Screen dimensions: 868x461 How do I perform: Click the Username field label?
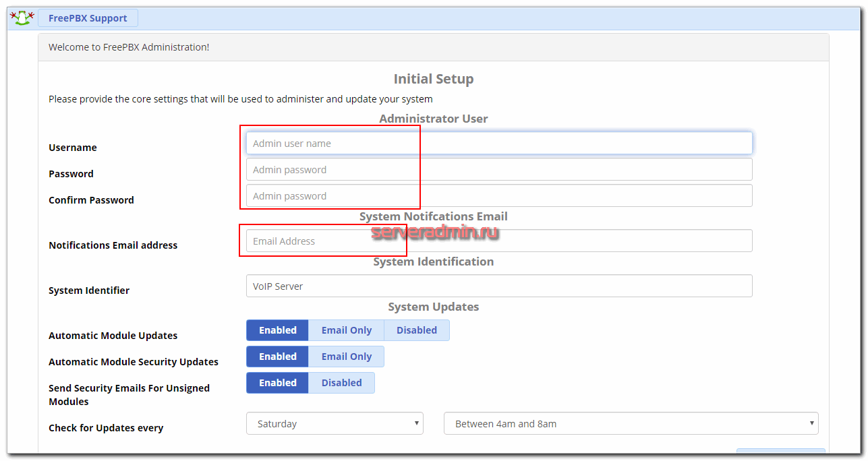point(73,148)
